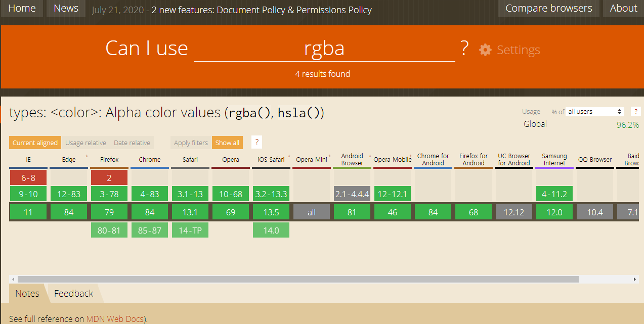
Task: Click the UC Browser 12.12 cell
Action: pos(514,212)
